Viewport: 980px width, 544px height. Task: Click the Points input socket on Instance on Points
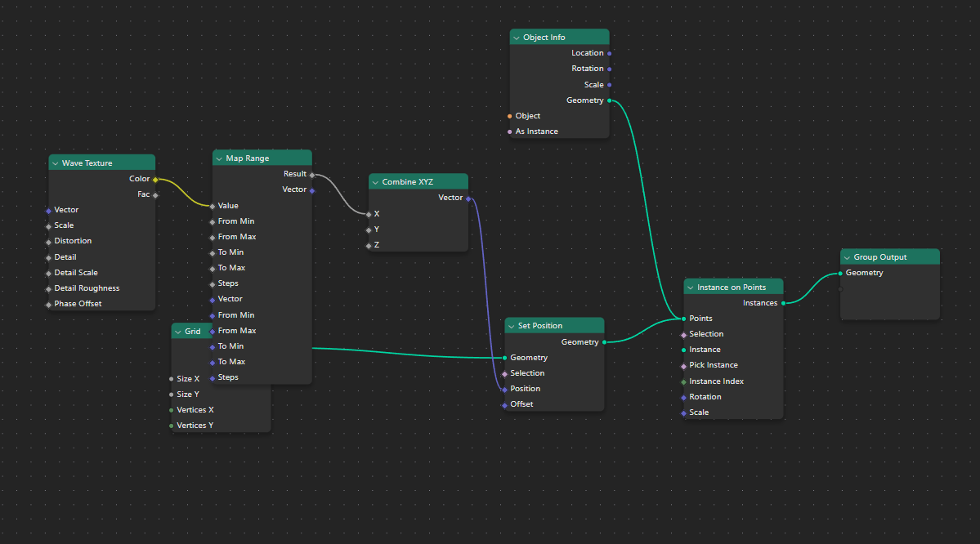click(x=683, y=318)
